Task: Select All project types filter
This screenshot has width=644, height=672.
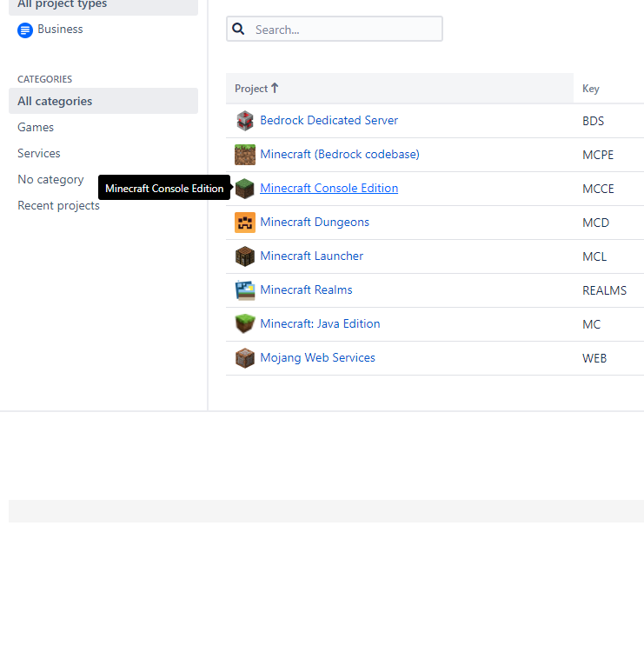Action: point(103,5)
